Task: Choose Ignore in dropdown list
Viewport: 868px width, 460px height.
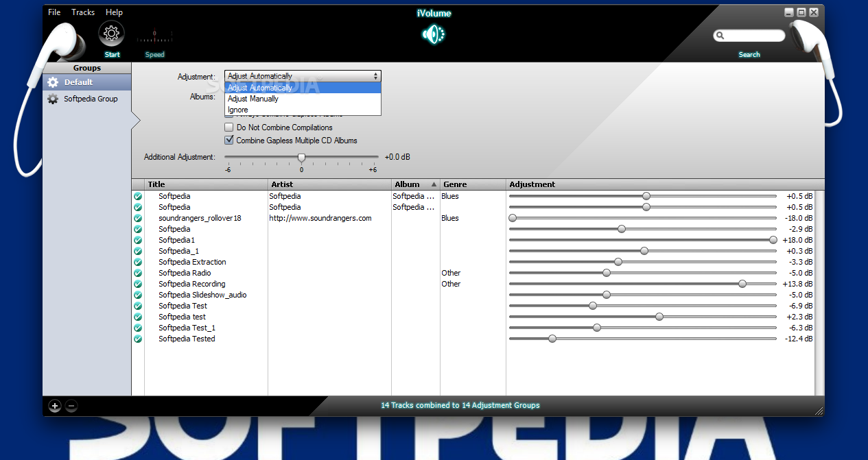Action: (x=303, y=110)
